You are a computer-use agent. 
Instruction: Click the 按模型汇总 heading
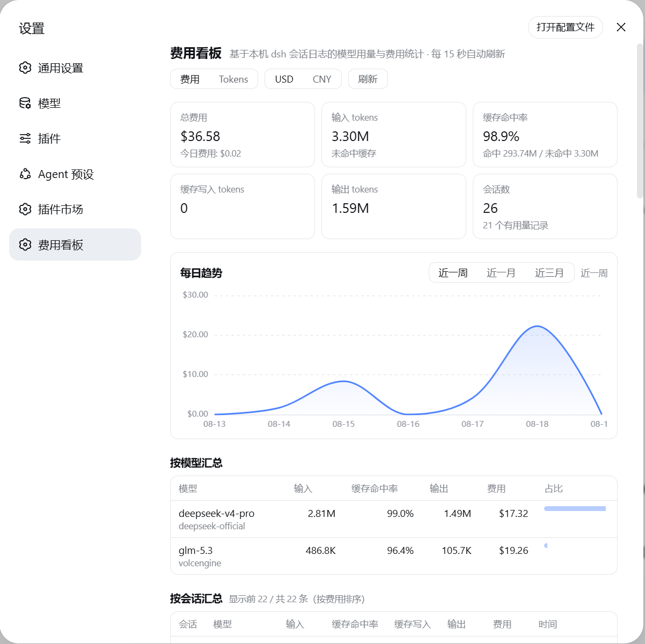196,463
